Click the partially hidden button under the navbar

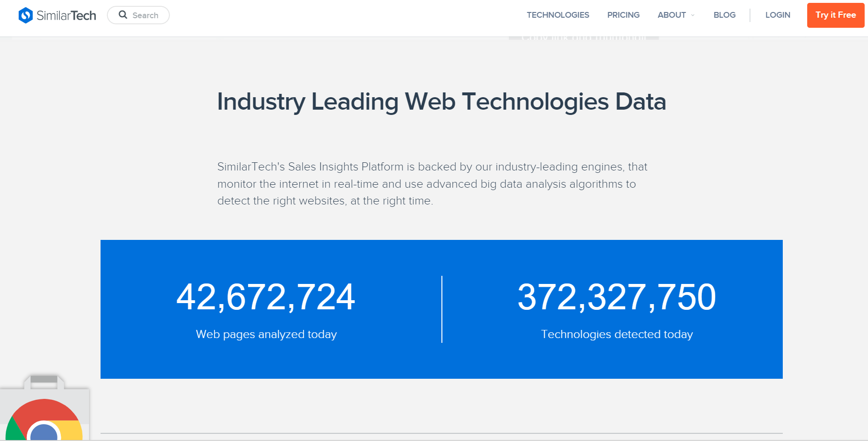[583, 38]
